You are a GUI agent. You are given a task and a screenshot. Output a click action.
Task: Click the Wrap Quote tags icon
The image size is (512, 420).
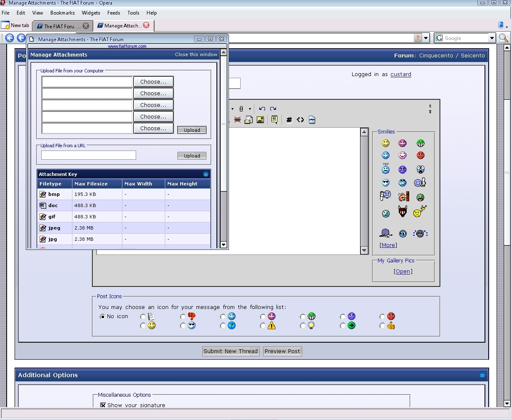(274, 120)
